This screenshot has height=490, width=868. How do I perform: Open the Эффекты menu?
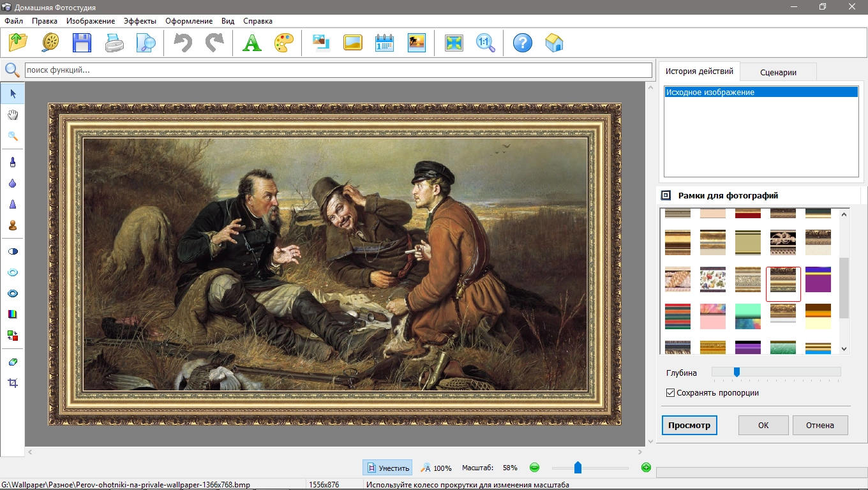tap(140, 21)
